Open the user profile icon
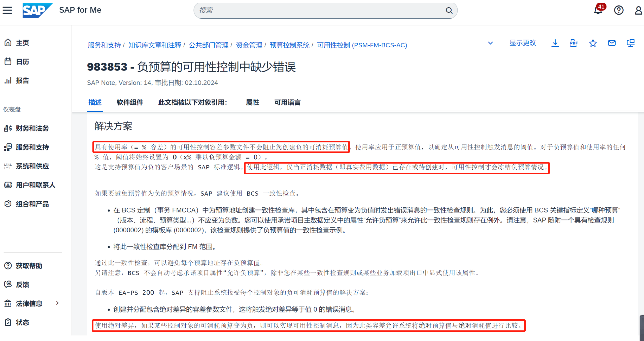Screen dimensions: 644x341 pyautogui.click(x=638, y=10)
